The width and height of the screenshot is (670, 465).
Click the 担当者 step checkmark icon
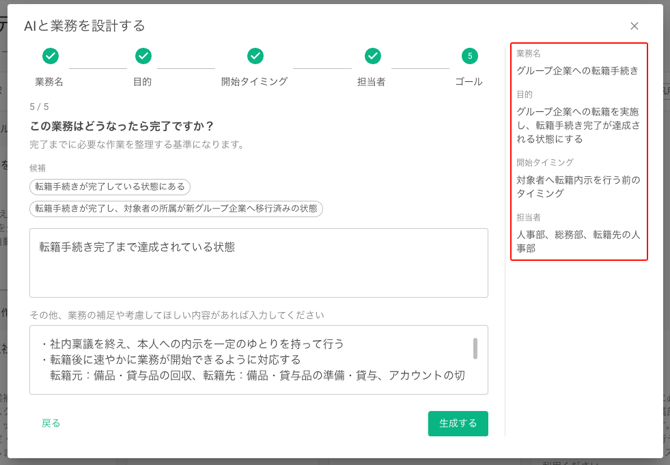[372, 56]
